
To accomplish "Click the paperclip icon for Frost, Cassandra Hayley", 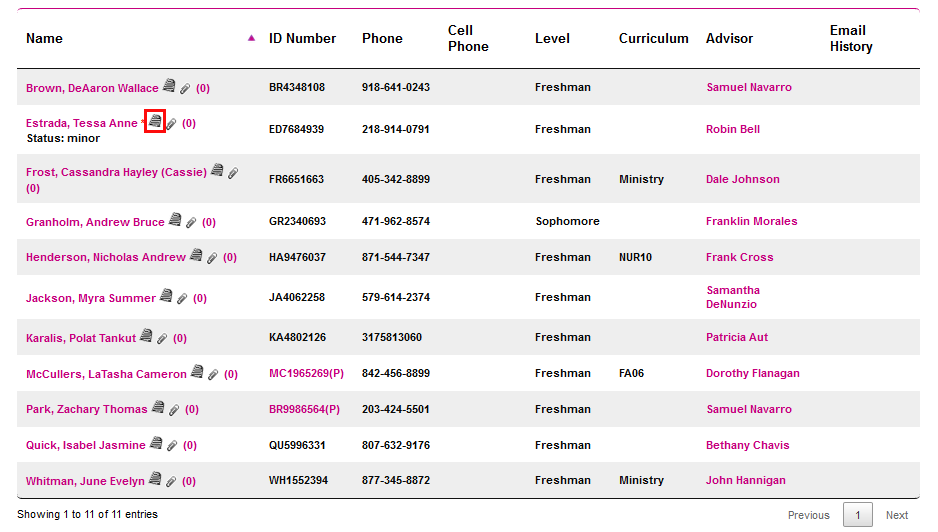I will 233,172.
